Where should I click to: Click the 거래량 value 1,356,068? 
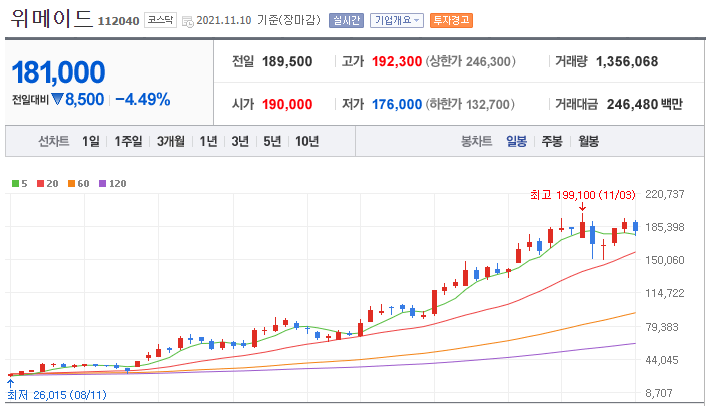point(627,61)
